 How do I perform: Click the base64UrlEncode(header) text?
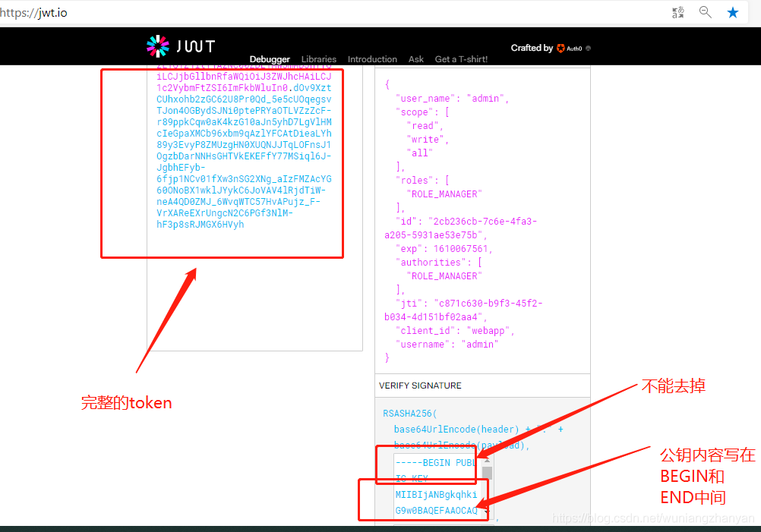pos(456,430)
